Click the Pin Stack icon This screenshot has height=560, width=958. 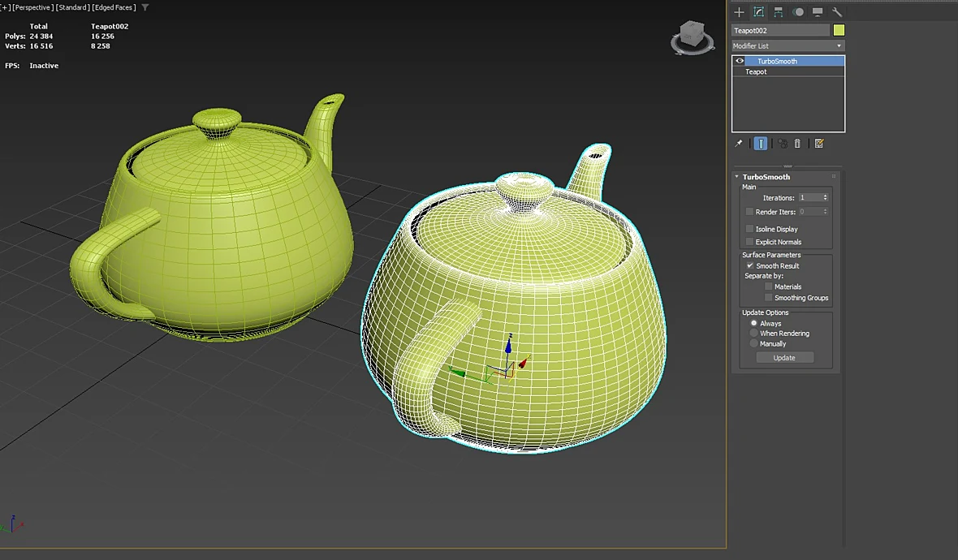point(739,144)
